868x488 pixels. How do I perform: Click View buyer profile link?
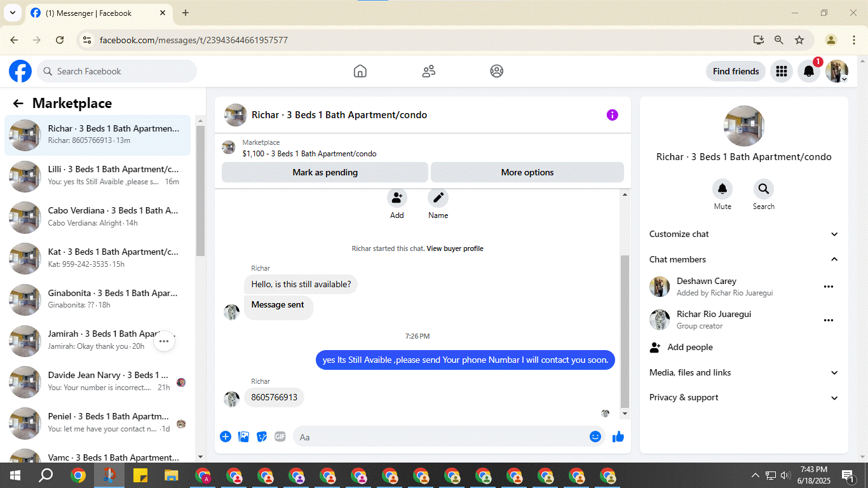coord(455,248)
